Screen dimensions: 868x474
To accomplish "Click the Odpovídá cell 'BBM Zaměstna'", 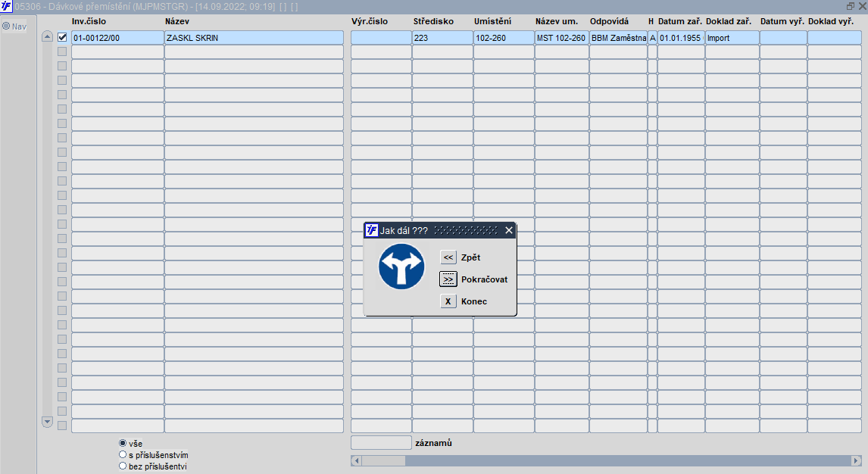I will 618,38.
